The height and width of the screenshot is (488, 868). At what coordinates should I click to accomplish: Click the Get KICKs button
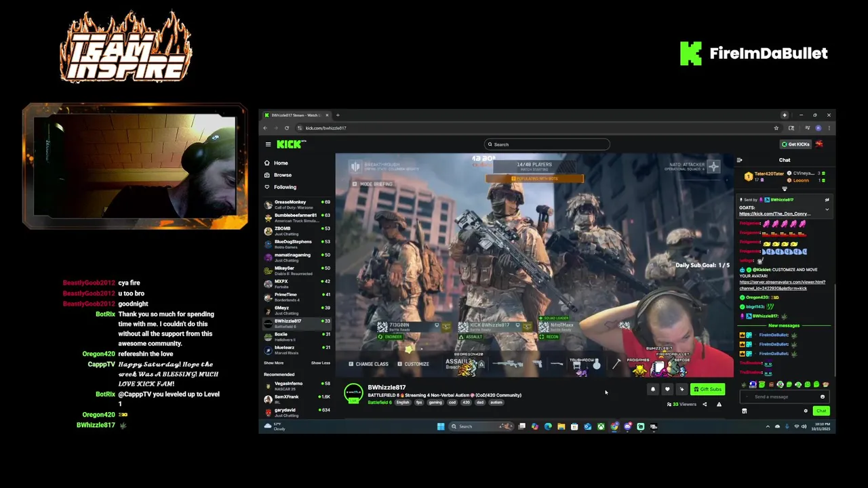tap(795, 144)
